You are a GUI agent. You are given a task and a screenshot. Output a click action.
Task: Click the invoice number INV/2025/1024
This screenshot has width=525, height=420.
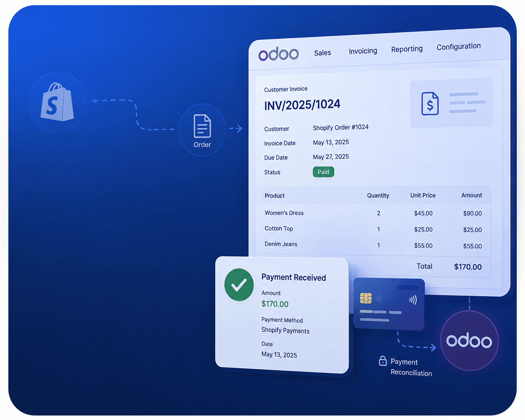pos(302,105)
